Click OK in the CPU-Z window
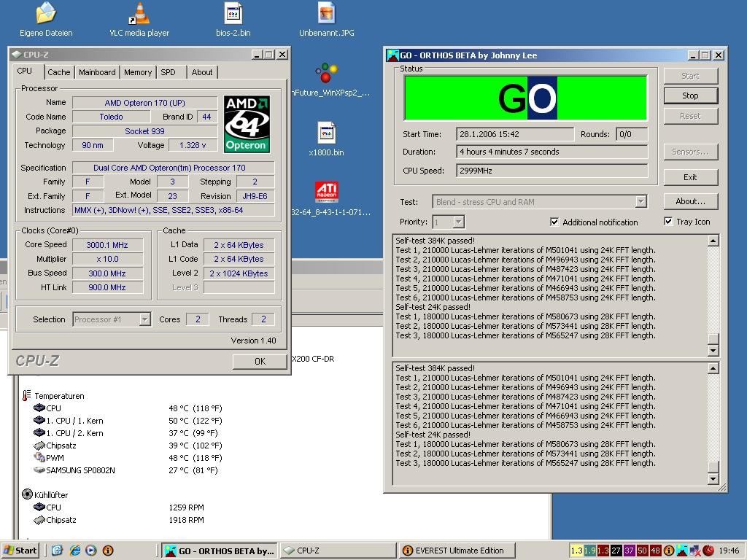This screenshot has height=560, width=747. (x=260, y=362)
